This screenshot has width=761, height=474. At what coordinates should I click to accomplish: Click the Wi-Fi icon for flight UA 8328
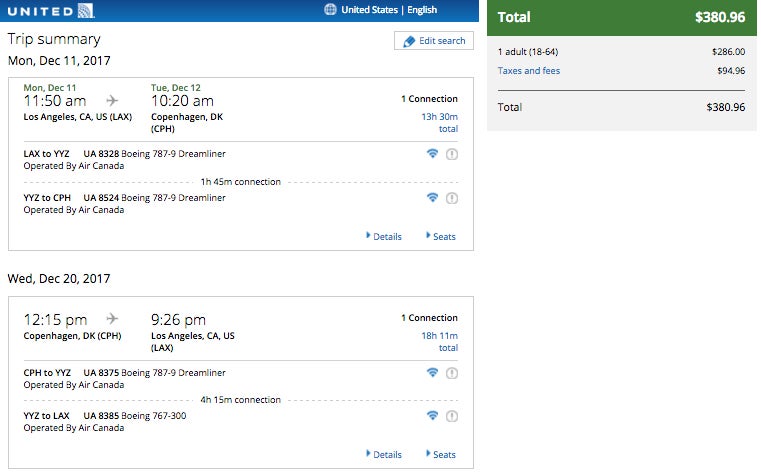click(x=432, y=154)
